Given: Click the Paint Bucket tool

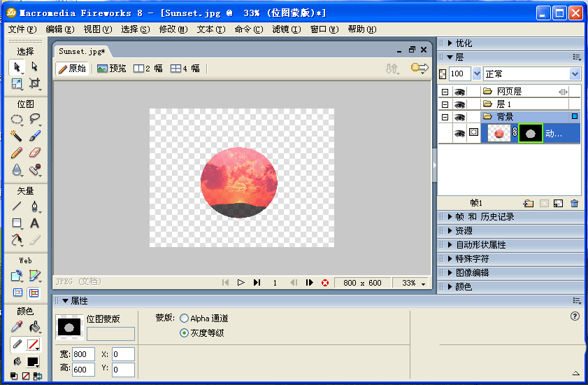Looking at the screenshot, I should pos(34,327).
